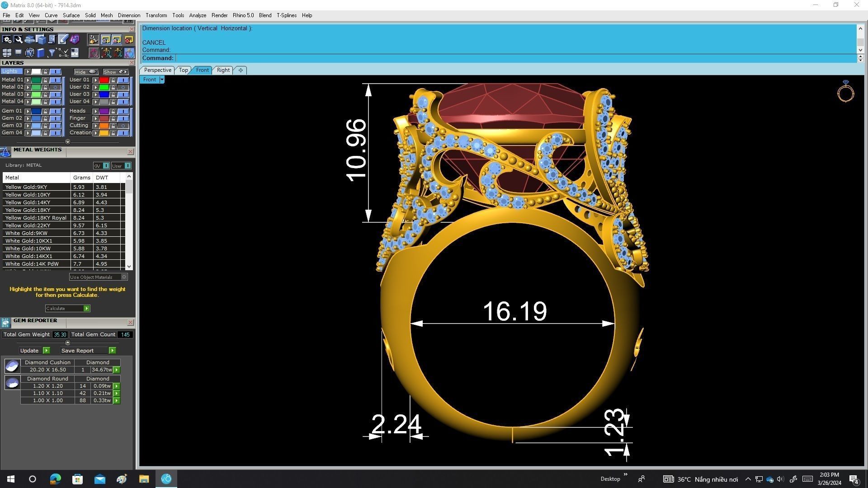Click the blue book library icon
The height and width of the screenshot is (488, 868).
(x=41, y=53)
